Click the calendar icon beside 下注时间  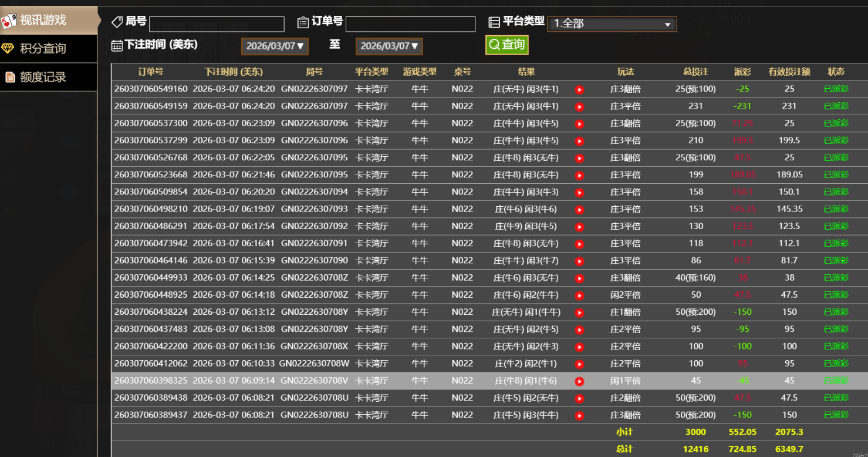point(117,45)
